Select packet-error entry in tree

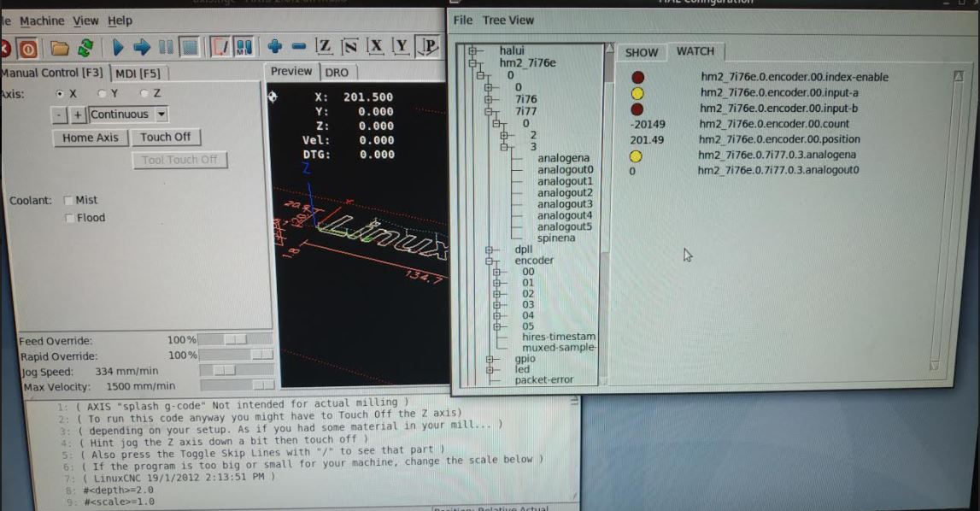(543, 379)
